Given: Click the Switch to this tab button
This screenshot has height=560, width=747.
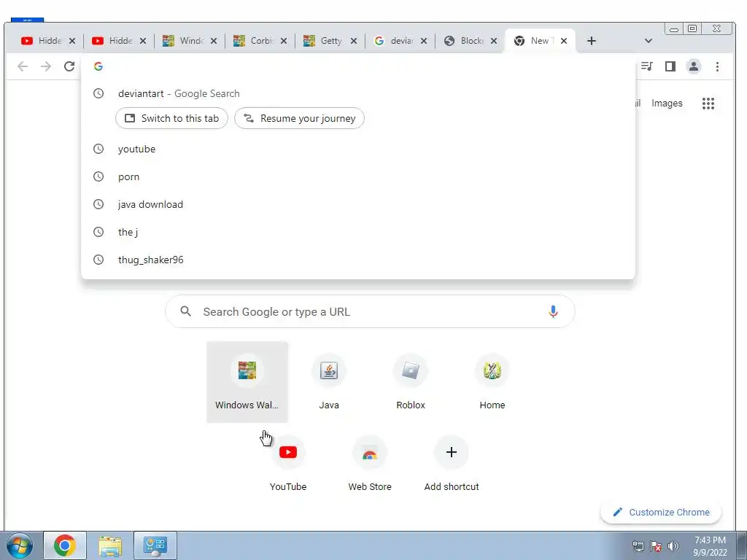Looking at the screenshot, I should click(x=171, y=118).
